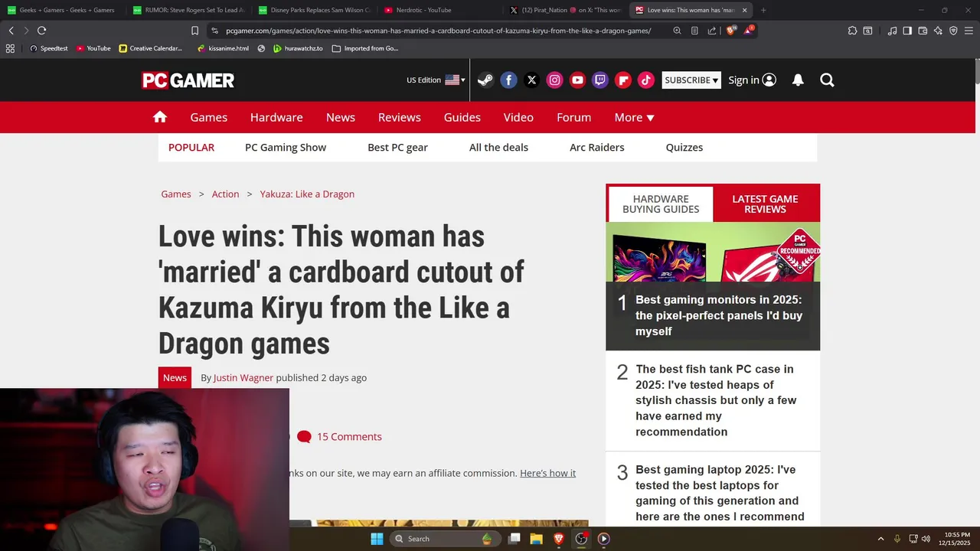Enable reader mode from the address bar
The width and height of the screenshot is (980, 551).
pyautogui.click(x=694, y=31)
